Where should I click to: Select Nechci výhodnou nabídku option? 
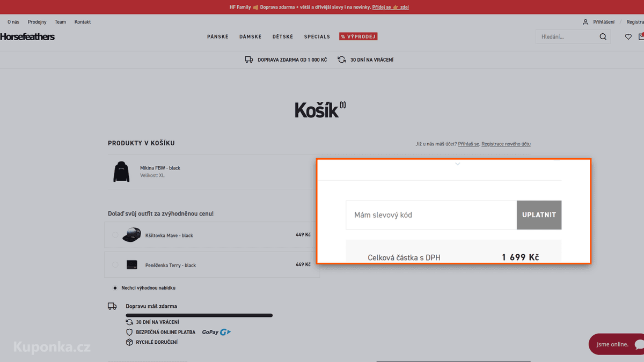click(x=115, y=288)
